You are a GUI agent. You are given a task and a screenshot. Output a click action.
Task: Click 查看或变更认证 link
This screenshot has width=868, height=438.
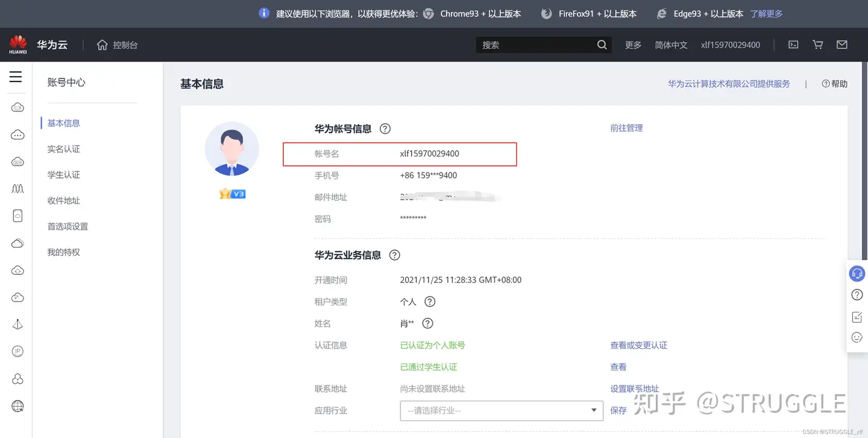638,345
